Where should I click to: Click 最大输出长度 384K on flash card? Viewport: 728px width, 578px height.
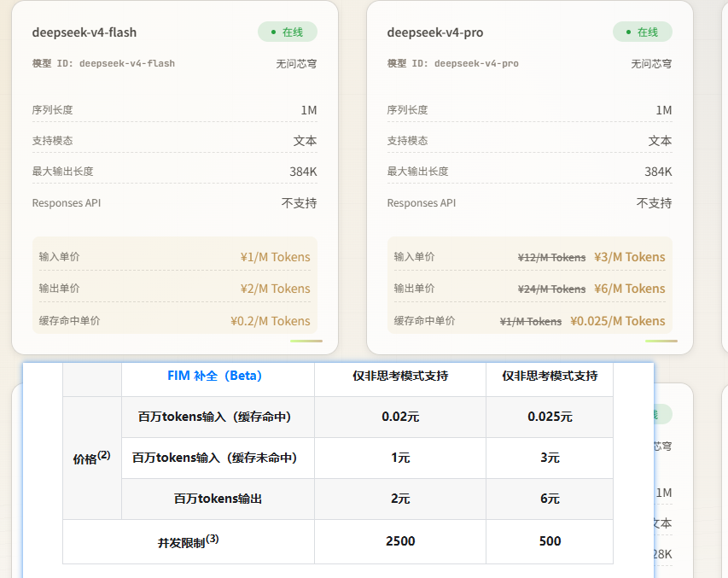point(303,172)
